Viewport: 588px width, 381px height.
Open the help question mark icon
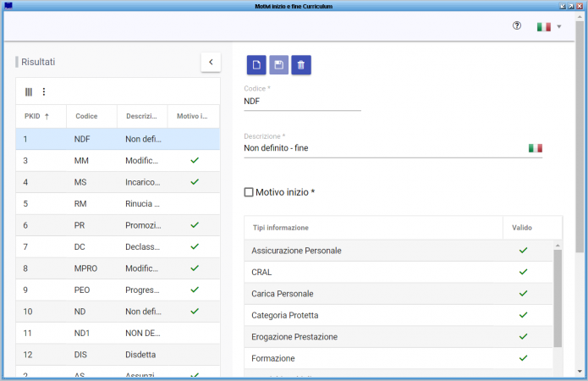(x=517, y=26)
